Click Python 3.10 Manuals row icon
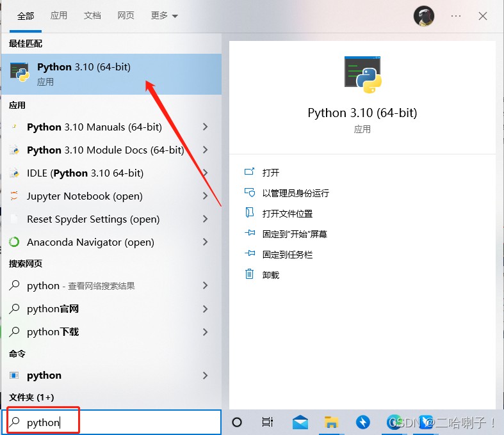Screen dimensions: 504x435 pyautogui.click(x=14, y=127)
